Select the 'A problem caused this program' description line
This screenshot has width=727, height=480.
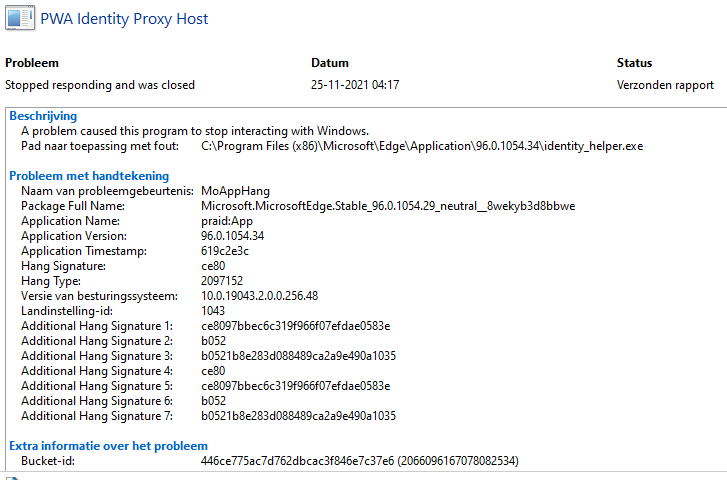tap(195, 131)
